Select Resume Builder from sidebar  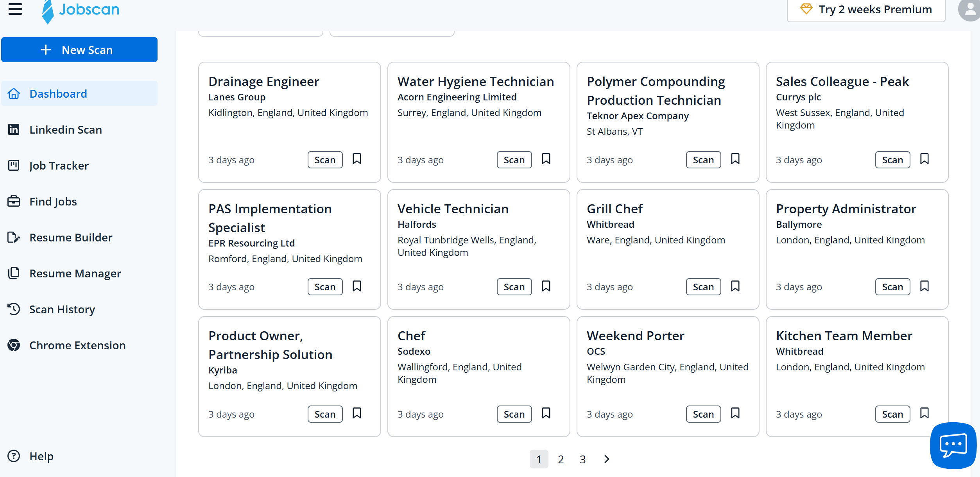click(x=71, y=238)
